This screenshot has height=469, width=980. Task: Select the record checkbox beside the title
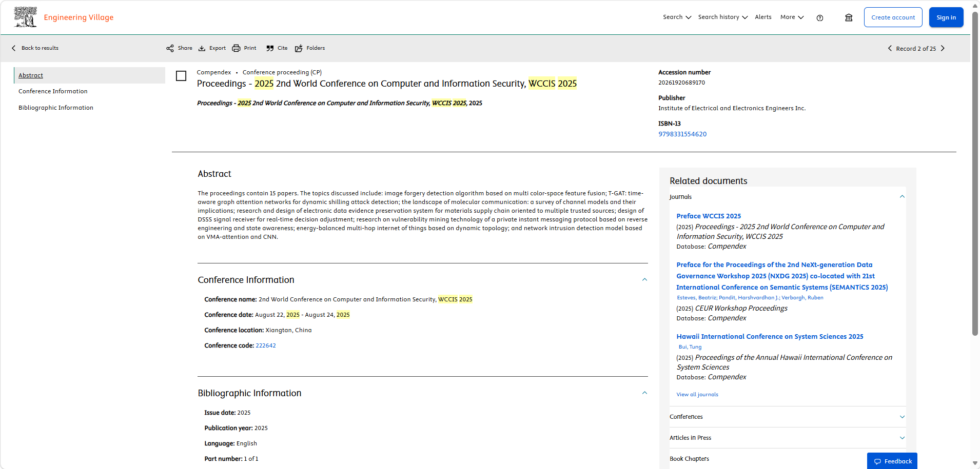click(181, 76)
